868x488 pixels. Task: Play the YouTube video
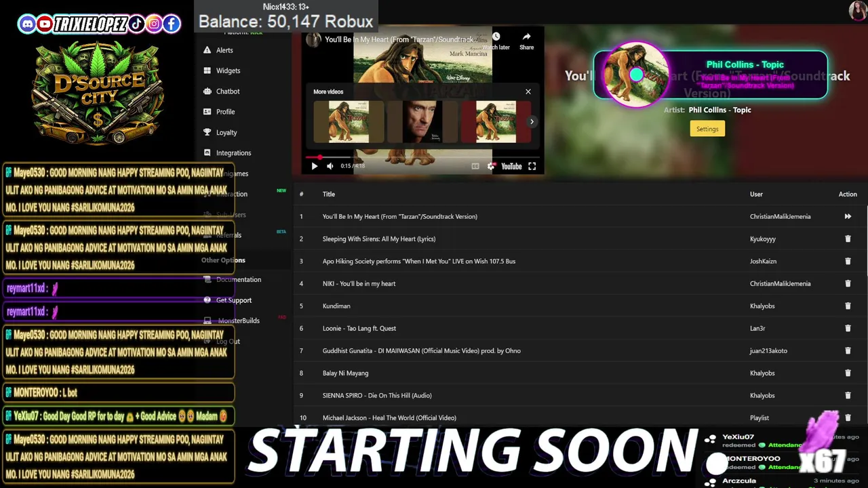pos(314,166)
